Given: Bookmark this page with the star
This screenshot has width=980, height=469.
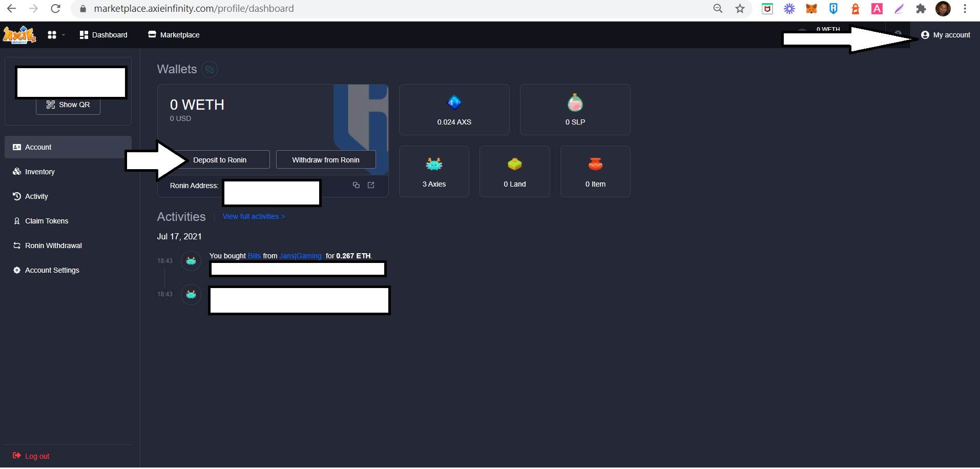Looking at the screenshot, I should (740, 9).
